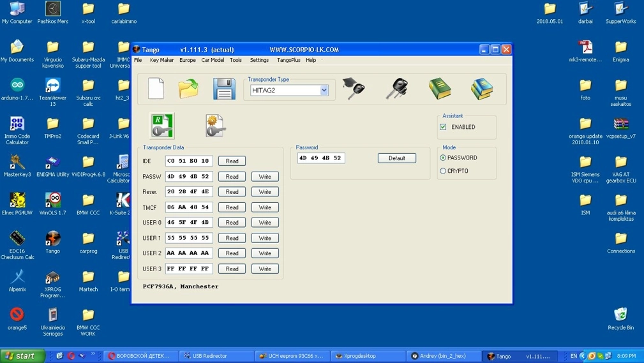The width and height of the screenshot is (644, 363).
Task: Switch to USB Redirector taskbar item
Action: click(216, 356)
